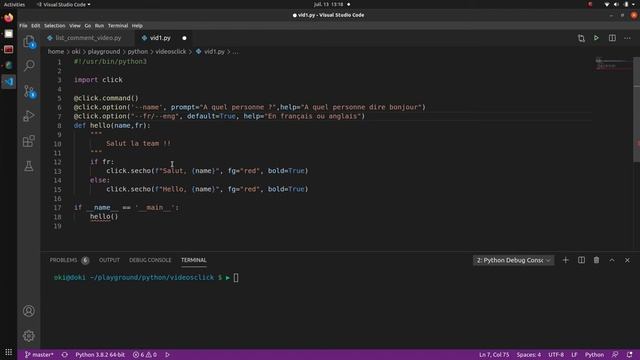The image size is (640, 360).
Task: Open the feedback icon in status bar
Action: tap(615, 355)
